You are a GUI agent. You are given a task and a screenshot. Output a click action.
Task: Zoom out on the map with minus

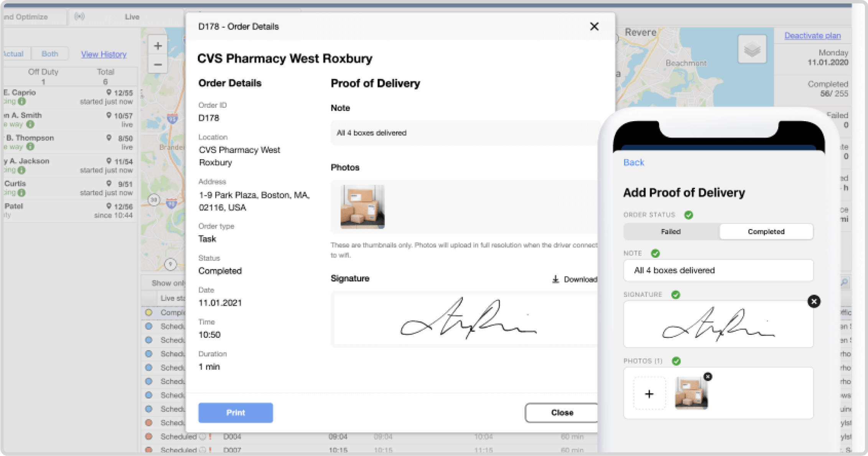(x=158, y=64)
